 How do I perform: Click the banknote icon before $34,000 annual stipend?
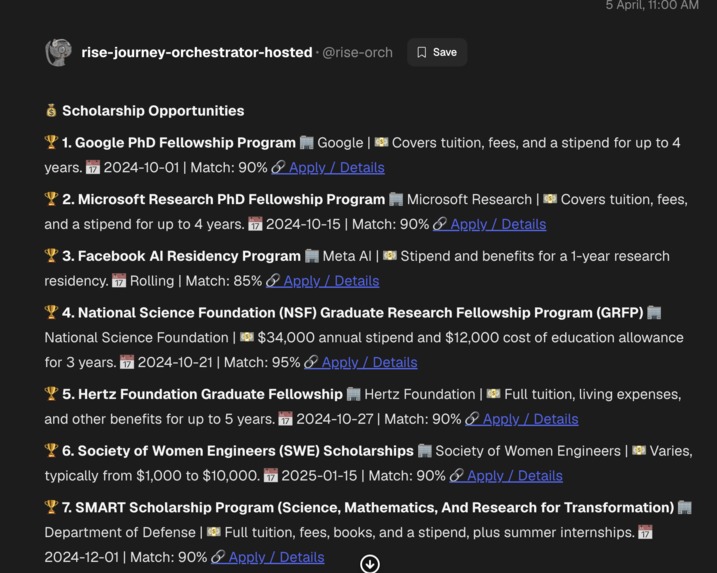[x=247, y=337]
